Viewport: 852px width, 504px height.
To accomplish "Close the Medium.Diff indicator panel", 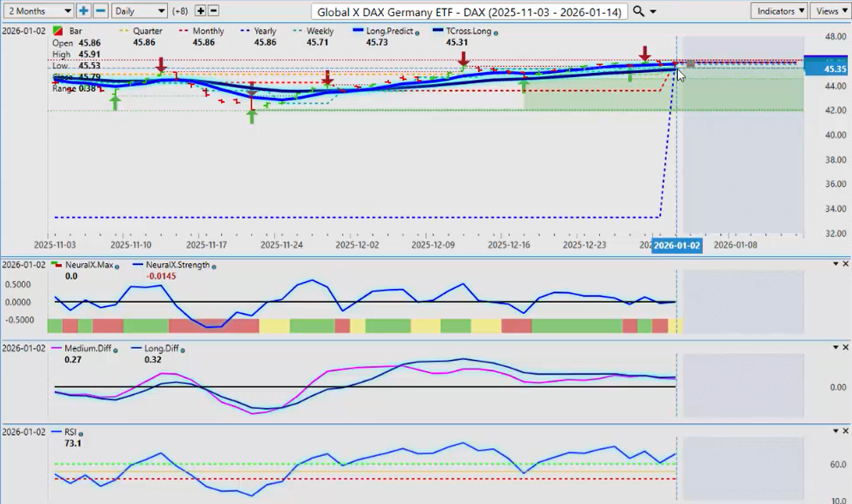I will point(847,347).
